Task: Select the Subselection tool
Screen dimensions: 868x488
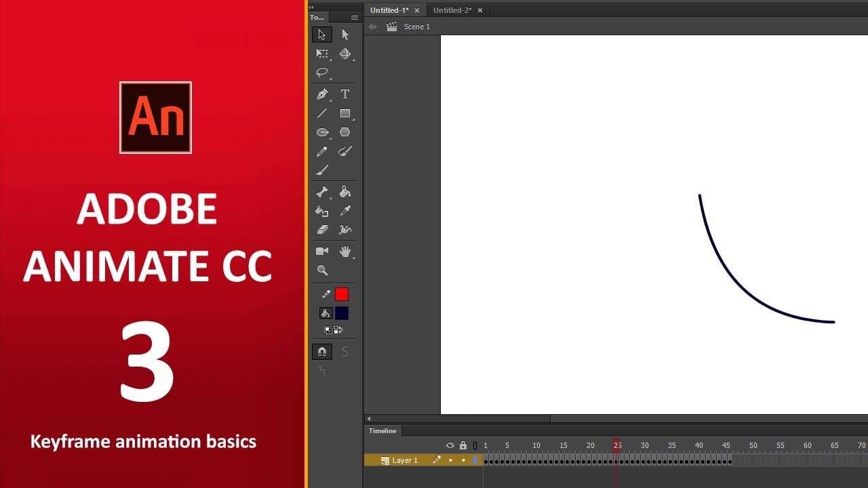Action: [345, 35]
